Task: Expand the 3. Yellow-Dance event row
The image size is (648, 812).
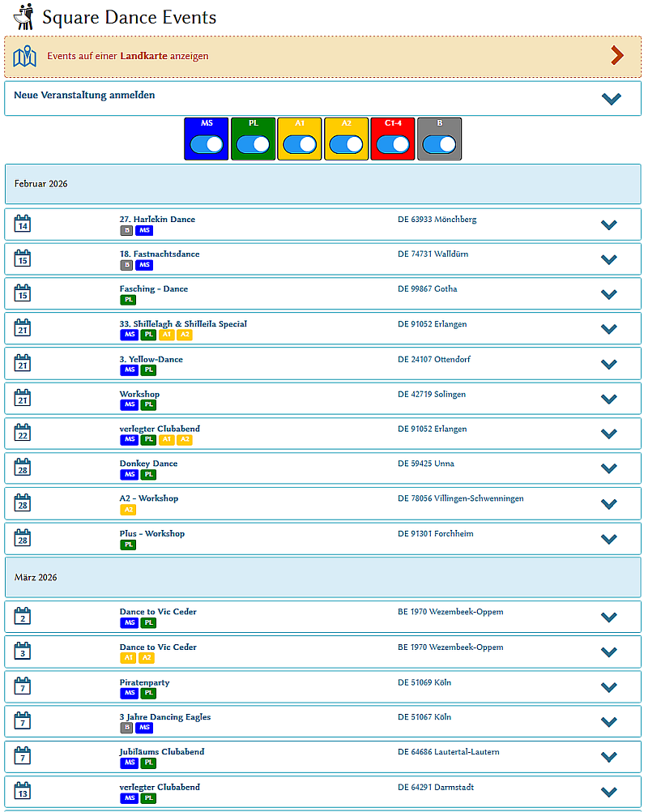Action: [x=609, y=365]
